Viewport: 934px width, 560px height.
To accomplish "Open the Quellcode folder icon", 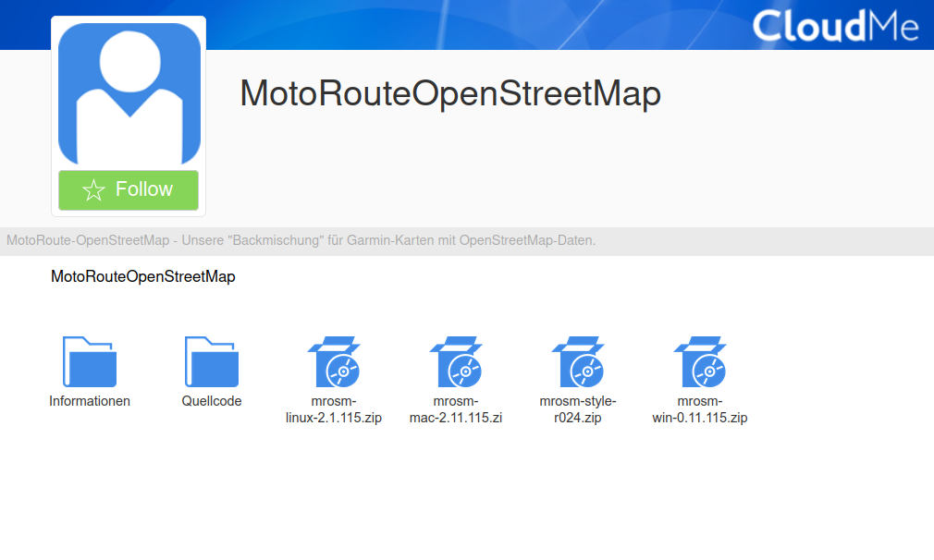I will (212, 362).
